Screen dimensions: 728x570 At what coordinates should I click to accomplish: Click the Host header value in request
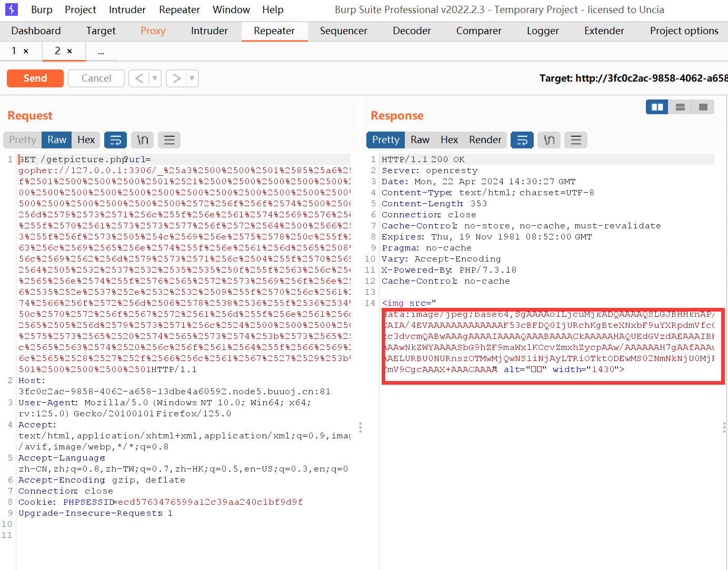point(175,392)
